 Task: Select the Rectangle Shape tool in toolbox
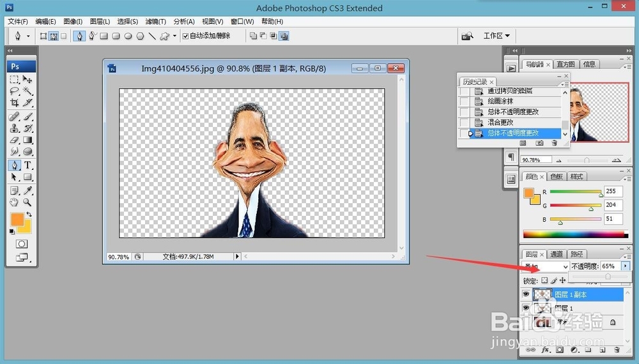coord(27,177)
